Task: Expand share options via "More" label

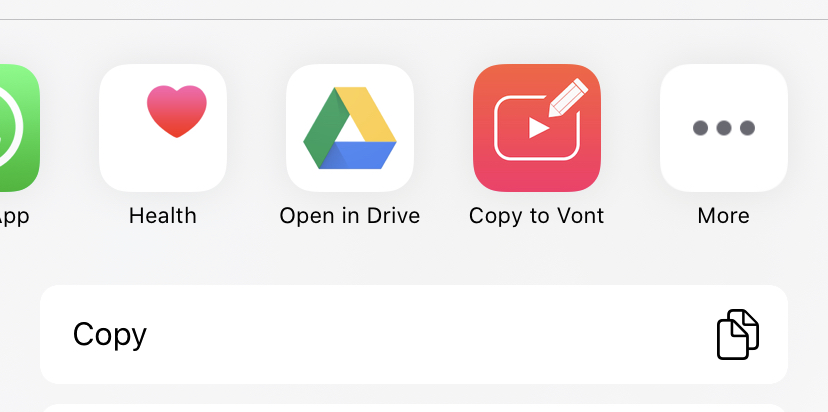Action: (724, 216)
